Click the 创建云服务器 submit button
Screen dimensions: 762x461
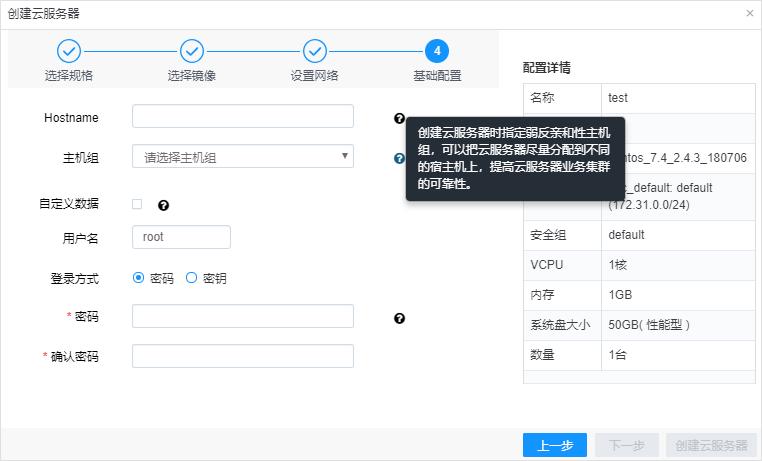(711, 445)
